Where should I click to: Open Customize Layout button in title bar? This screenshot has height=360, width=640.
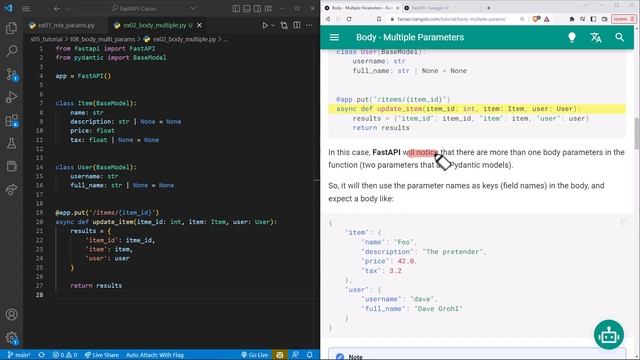pos(268,8)
